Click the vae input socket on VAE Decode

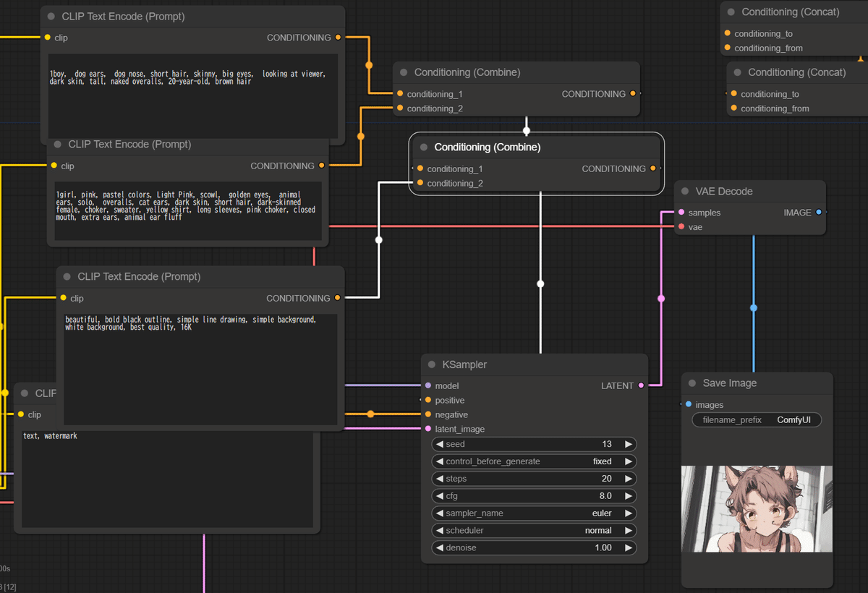tap(681, 227)
